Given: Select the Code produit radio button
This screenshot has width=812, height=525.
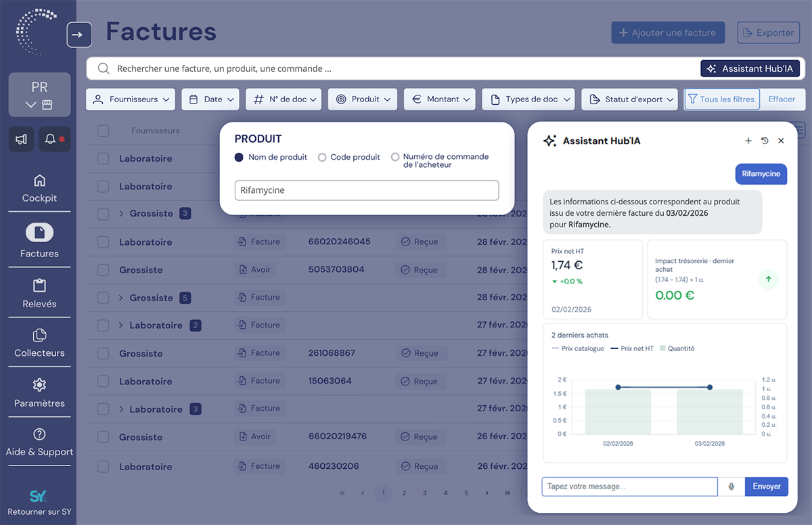Looking at the screenshot, I should 322,157.
